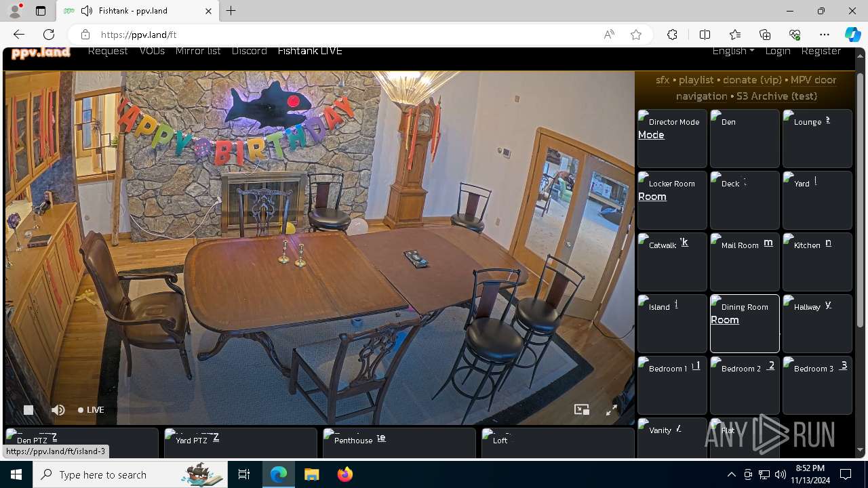Open File Explorer from taskbar
Viewport: 868px width, 488px height.
coord(311,474)
